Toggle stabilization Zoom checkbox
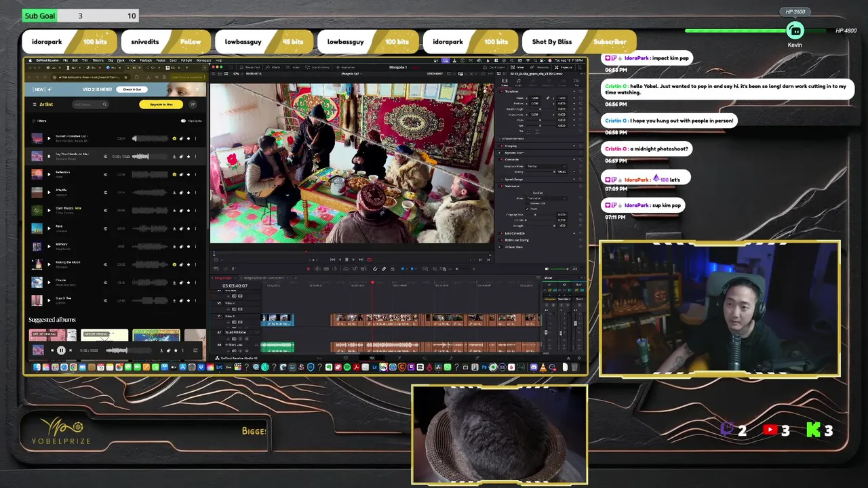The width and height of the screenshot is (868, 488). click(527, 209)
